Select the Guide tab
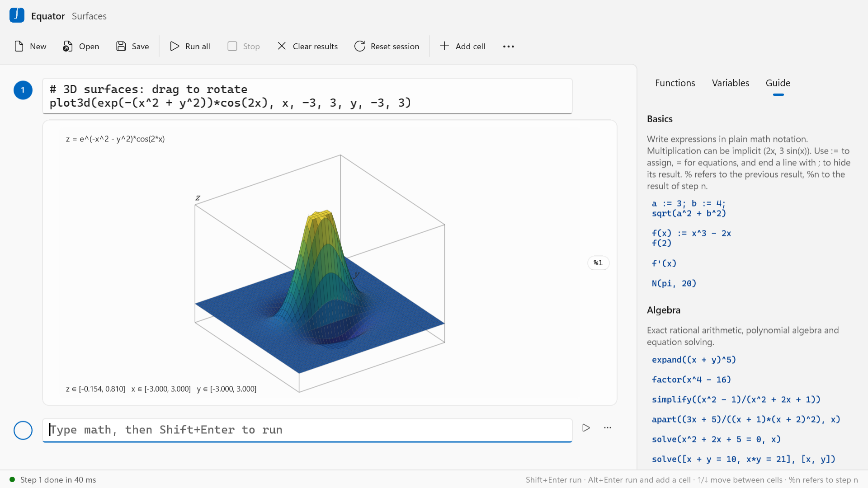The image size is (868, 488). [x=778, y=83]
